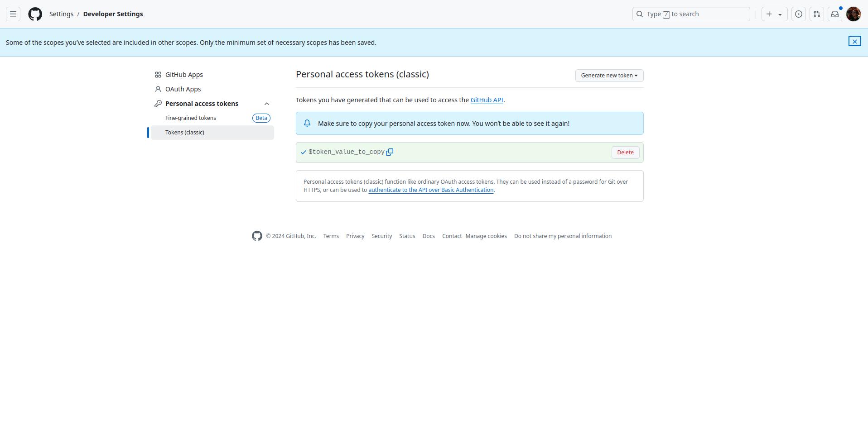The height and width of the screenshot is (434, 868).
Task: Switch to Tokens (classic) section
Action: (184, 132)
